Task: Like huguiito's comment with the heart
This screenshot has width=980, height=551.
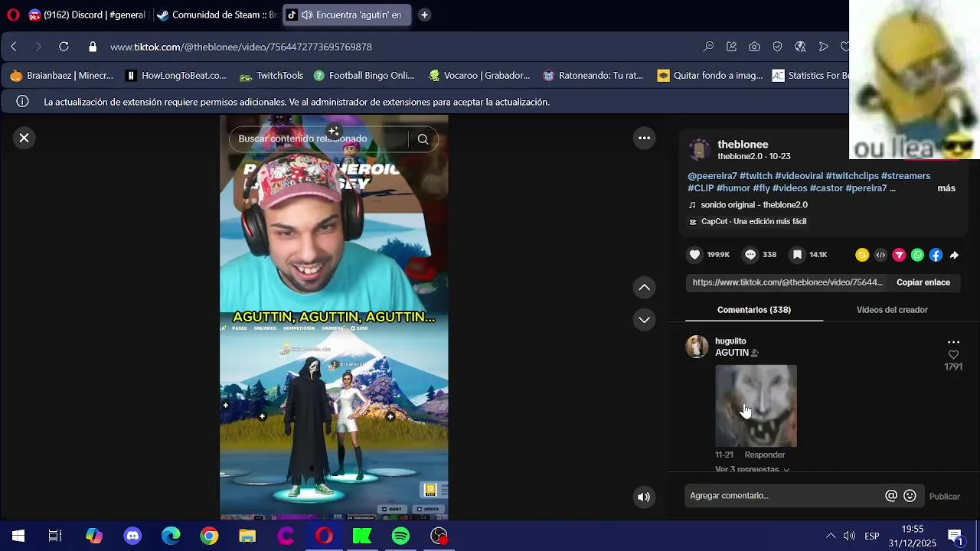Action: click(953, 355)
